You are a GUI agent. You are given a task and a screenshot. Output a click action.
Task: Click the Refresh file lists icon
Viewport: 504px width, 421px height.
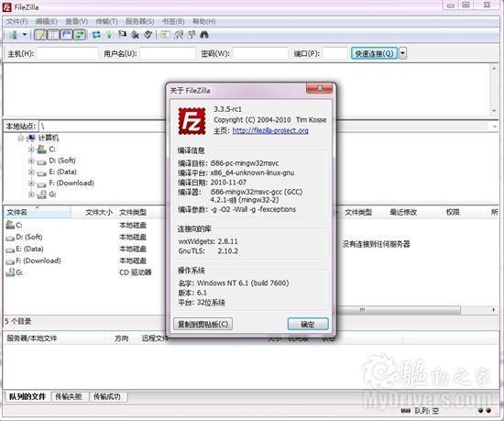click(x=96, y=35)
